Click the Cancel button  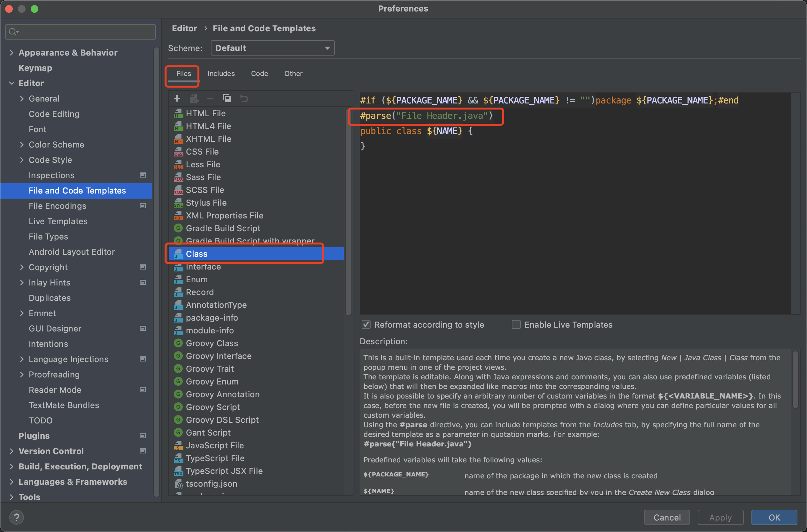pos(666,517)
